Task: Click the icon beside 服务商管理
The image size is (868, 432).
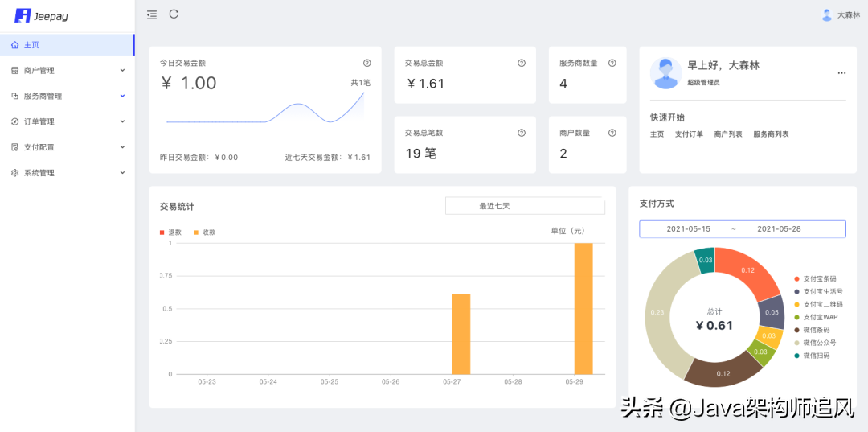Action: point(15,97)
